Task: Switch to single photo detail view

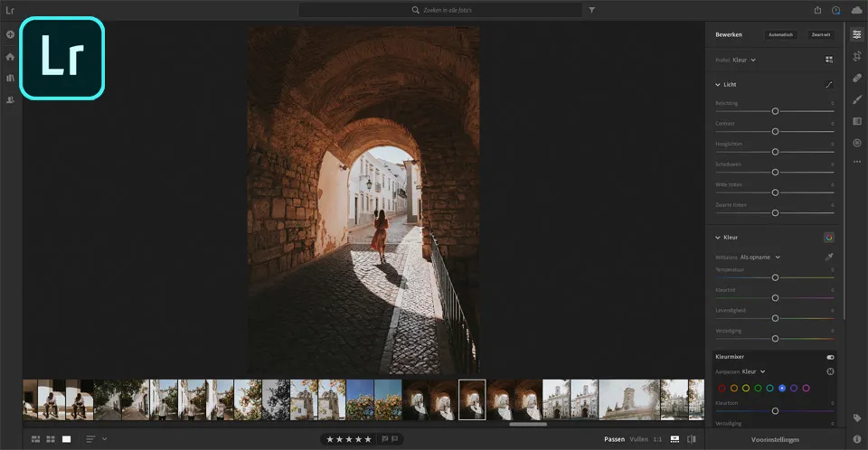Action: [66, 439]
